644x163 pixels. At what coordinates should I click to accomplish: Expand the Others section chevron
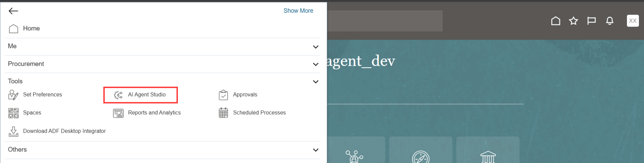(x=316, y=150)
